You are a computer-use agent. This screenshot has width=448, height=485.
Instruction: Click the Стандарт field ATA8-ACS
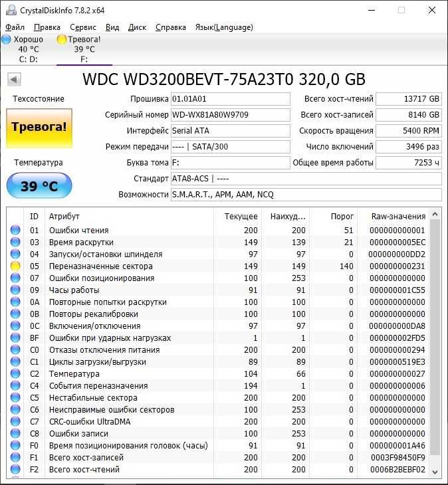click(306, 179)
